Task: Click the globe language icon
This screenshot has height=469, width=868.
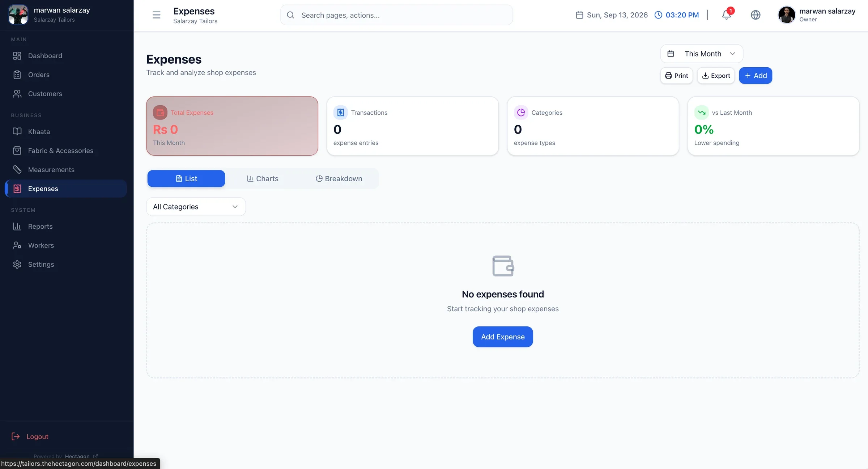Action: 755,15
